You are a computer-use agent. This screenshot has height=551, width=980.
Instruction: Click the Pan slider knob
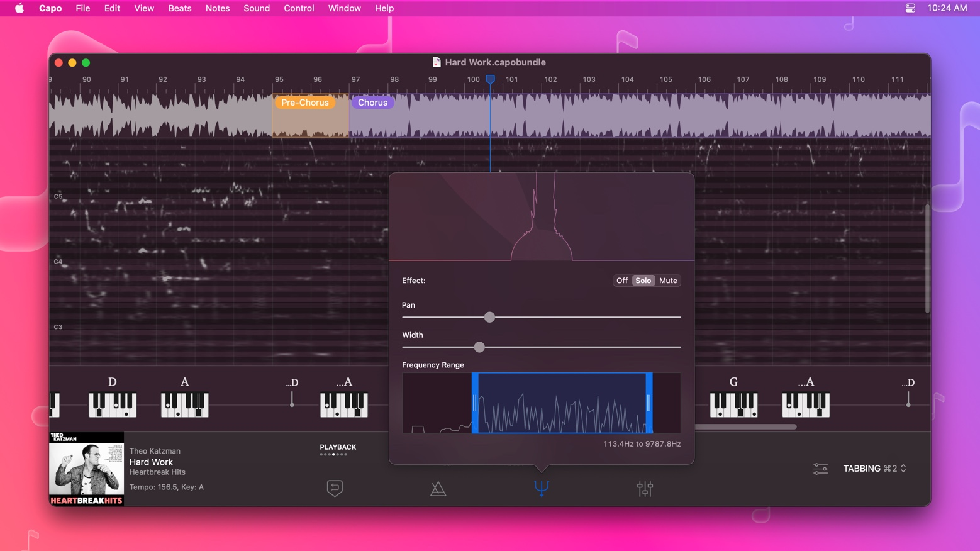489,317
